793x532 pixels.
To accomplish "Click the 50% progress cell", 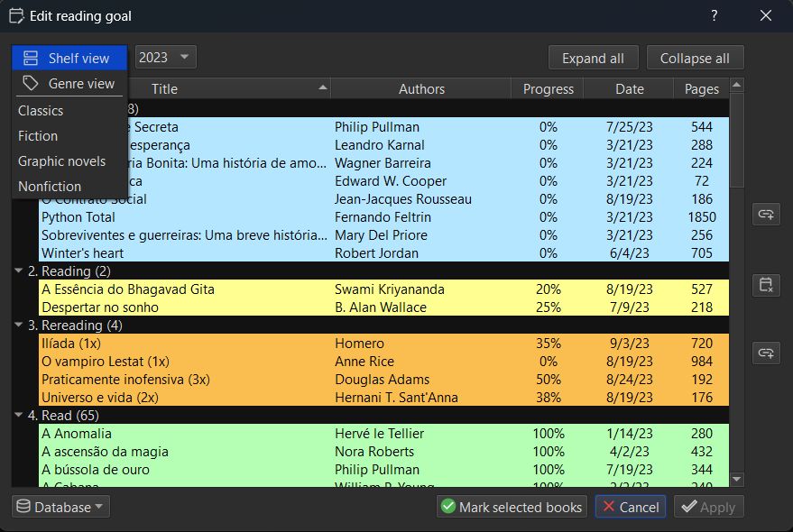I will click(549, 380).
